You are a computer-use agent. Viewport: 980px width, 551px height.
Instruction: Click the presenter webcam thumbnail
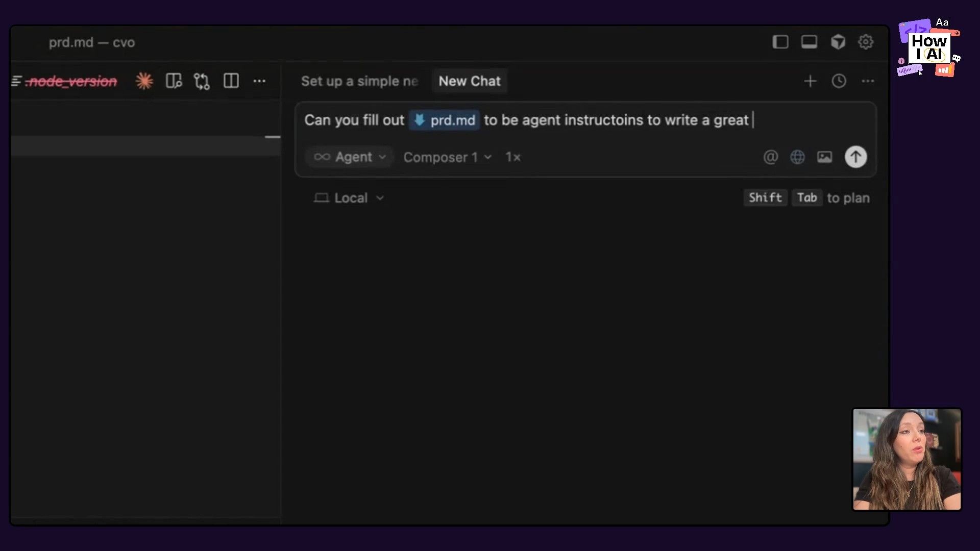(906, 459)
